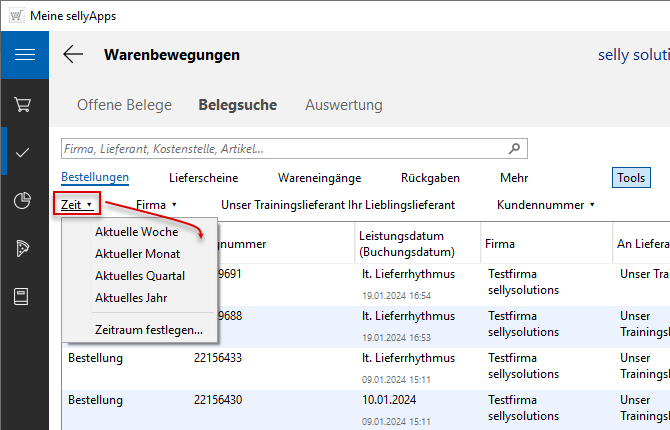Select the Wareneingänge filter
This screenshot has width=670, height=430.
point(319,177)
